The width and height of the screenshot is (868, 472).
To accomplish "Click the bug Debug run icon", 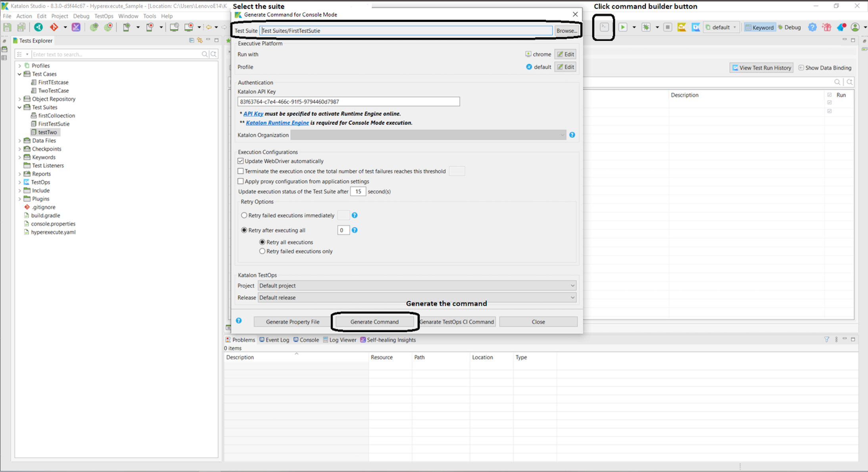I will pos(646,27).
